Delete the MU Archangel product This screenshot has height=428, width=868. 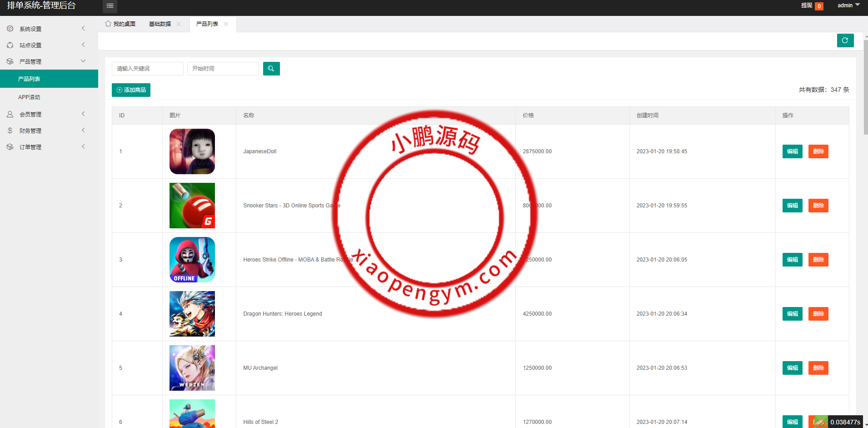point(818,368)
